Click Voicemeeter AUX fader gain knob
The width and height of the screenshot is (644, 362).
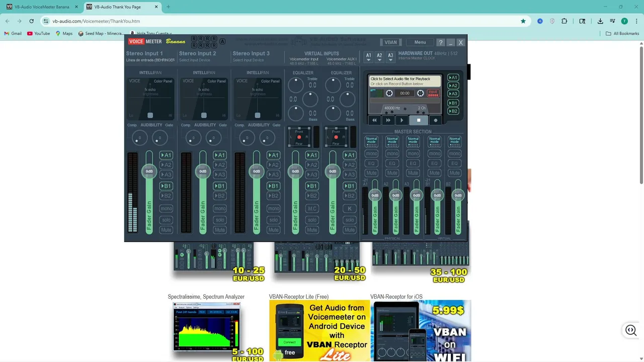[333, 171]
